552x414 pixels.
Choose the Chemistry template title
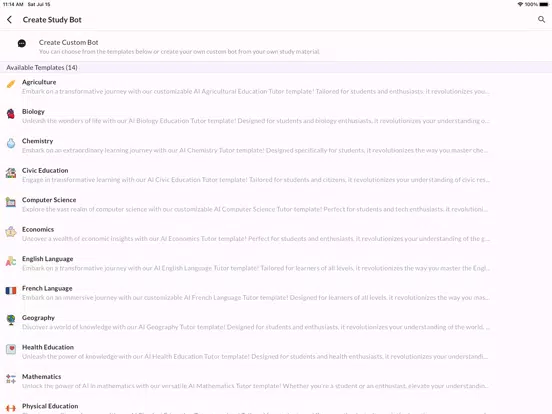[x=38, y=141]
